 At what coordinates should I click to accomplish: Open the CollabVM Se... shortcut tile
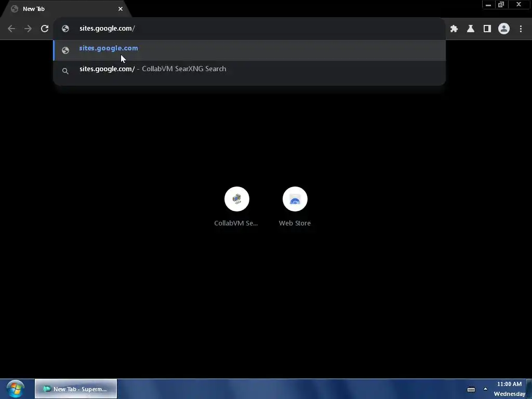pos(236,207)
